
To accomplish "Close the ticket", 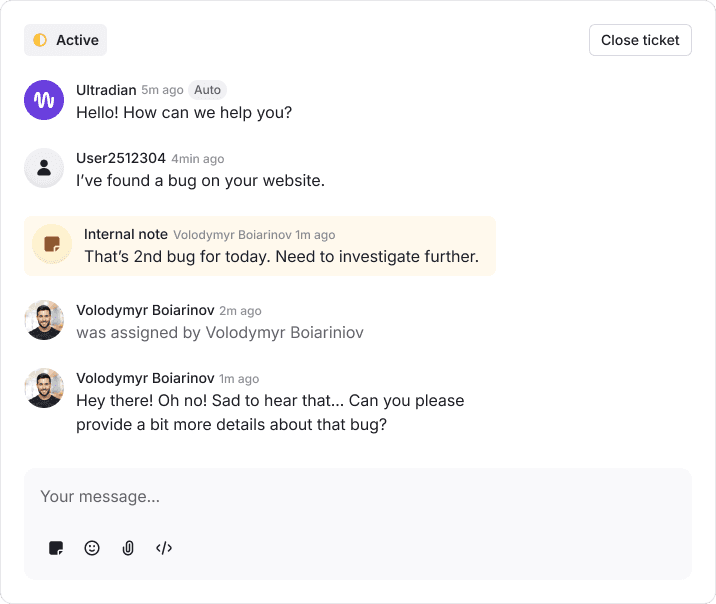I will [x=640, y=40].
